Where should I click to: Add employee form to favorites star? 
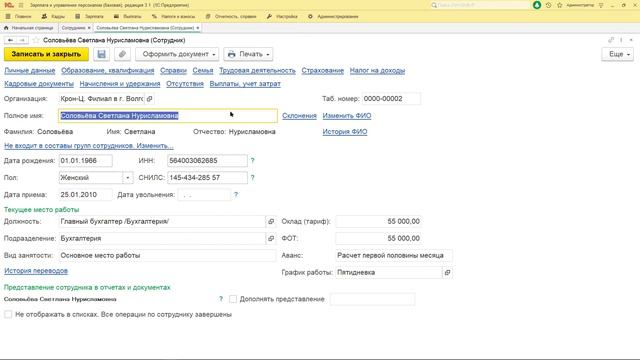(x=36, y=40)
